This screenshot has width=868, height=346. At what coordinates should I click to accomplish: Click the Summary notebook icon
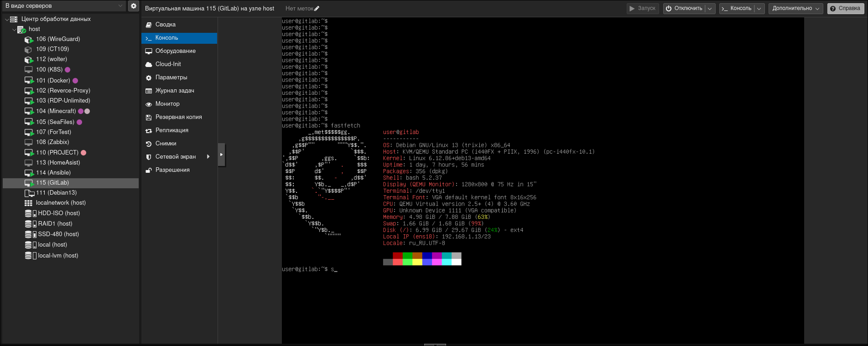(149, 25)
